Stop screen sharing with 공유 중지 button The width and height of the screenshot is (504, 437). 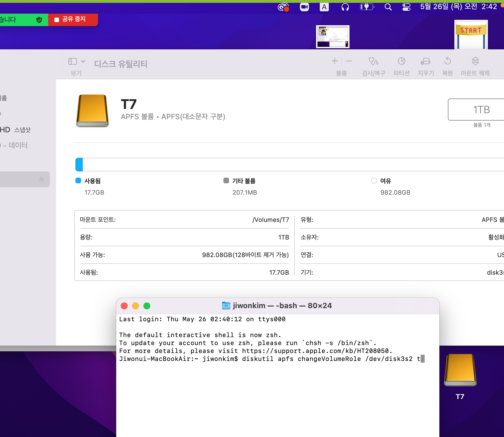tap(73, 19)
